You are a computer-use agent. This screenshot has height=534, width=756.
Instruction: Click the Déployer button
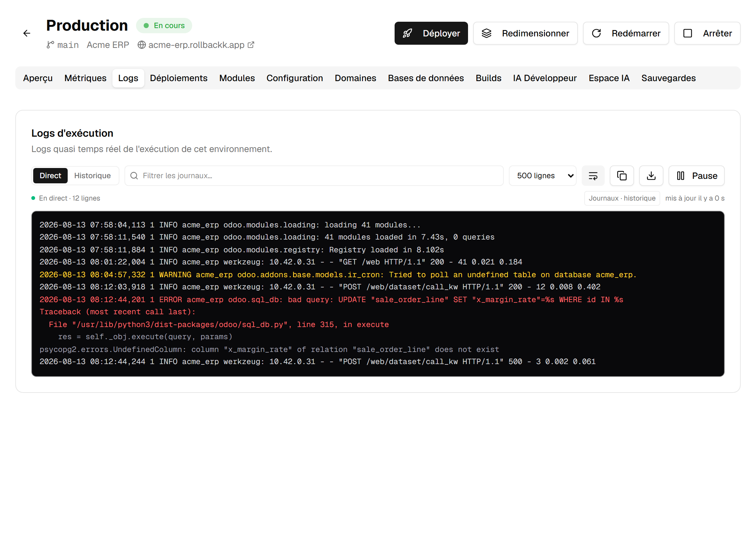coord(431,33)
